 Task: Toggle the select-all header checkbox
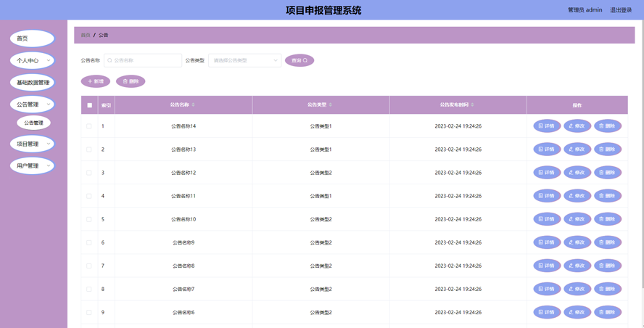tap(89, 105)
